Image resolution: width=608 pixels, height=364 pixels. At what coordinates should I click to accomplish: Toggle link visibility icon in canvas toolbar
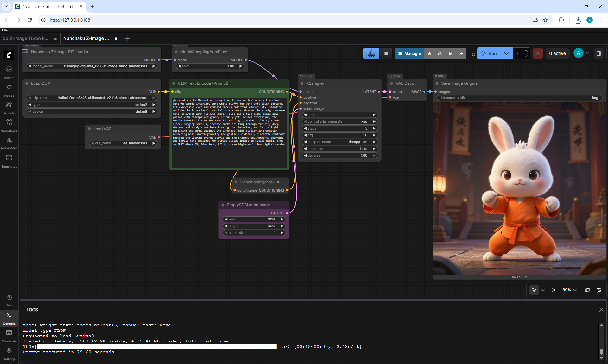[599, 290]
